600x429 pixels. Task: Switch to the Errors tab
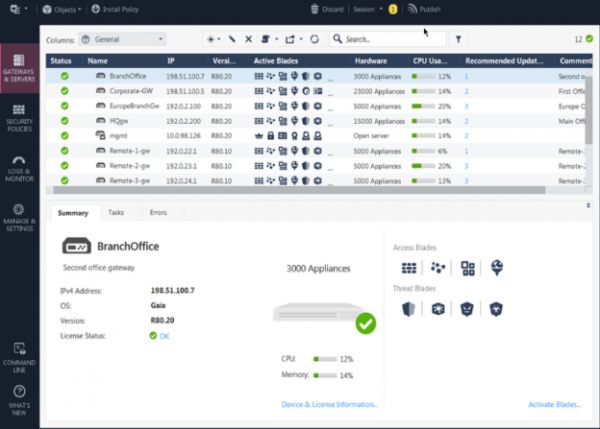[158, 213]
